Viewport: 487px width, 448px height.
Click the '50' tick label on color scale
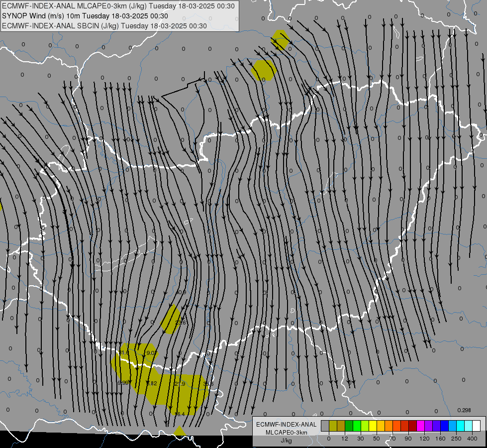tap(377, 439)
